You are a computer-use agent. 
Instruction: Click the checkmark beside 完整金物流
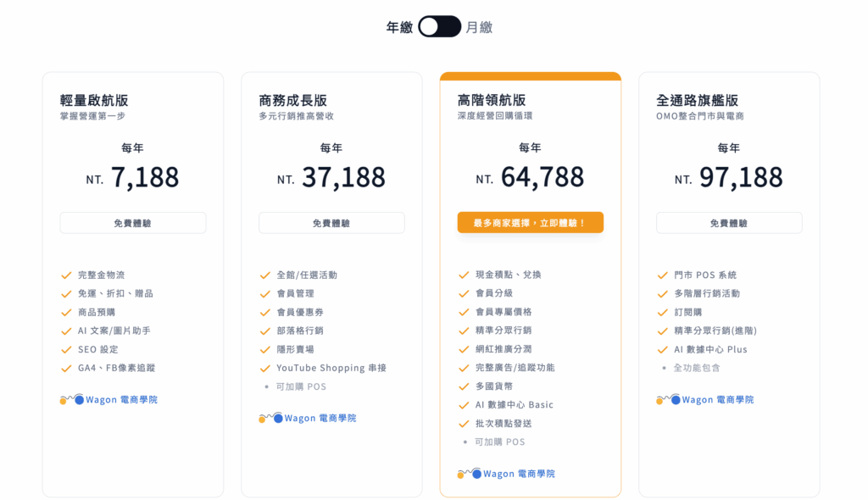[x=66, y=275]
